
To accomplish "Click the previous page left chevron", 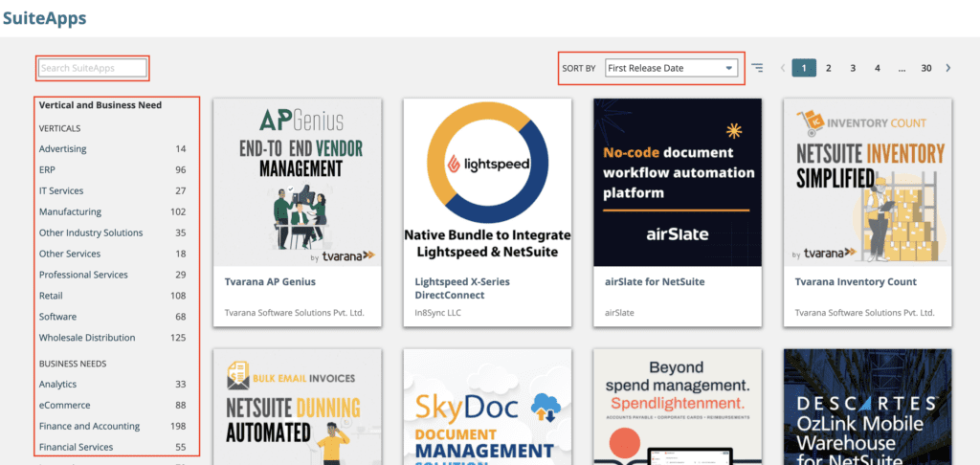I will [x=782, y=68].
